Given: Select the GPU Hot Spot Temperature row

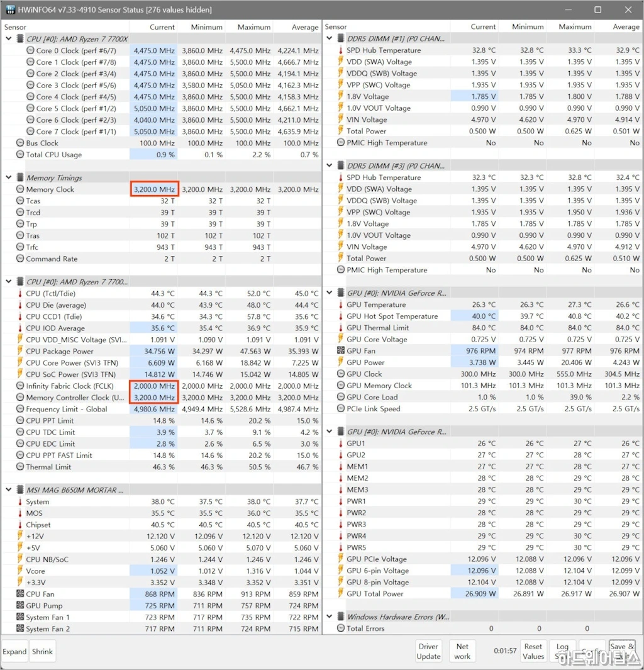Looking at the screenshot, I should [482, 316].
